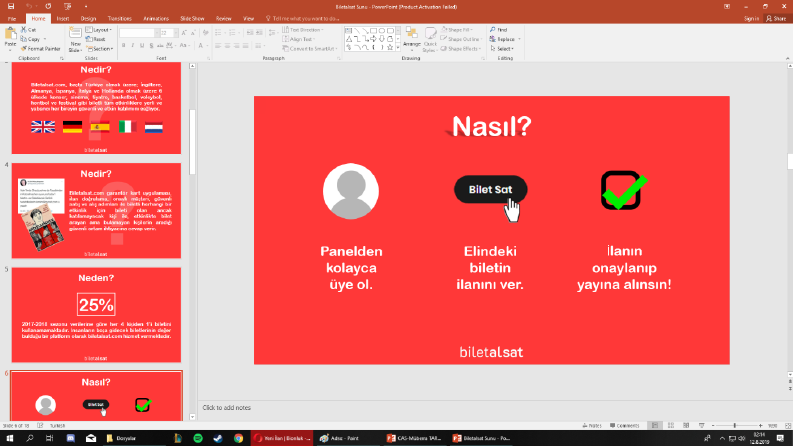Clear all formatting with the eraser icon
The image size is (793, 446).
click(205, 33)
